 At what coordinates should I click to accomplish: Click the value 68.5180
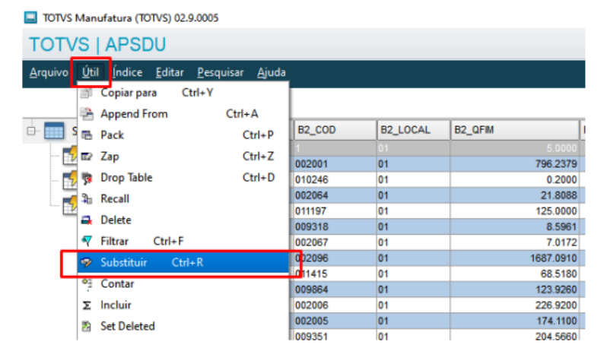tap(558, 274)
